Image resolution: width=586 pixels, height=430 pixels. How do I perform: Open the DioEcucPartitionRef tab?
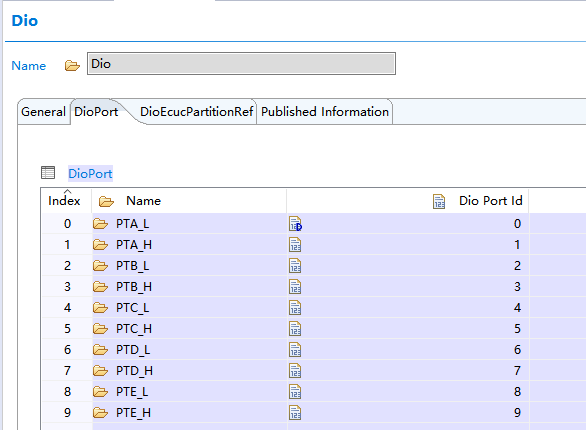(197, 112)
